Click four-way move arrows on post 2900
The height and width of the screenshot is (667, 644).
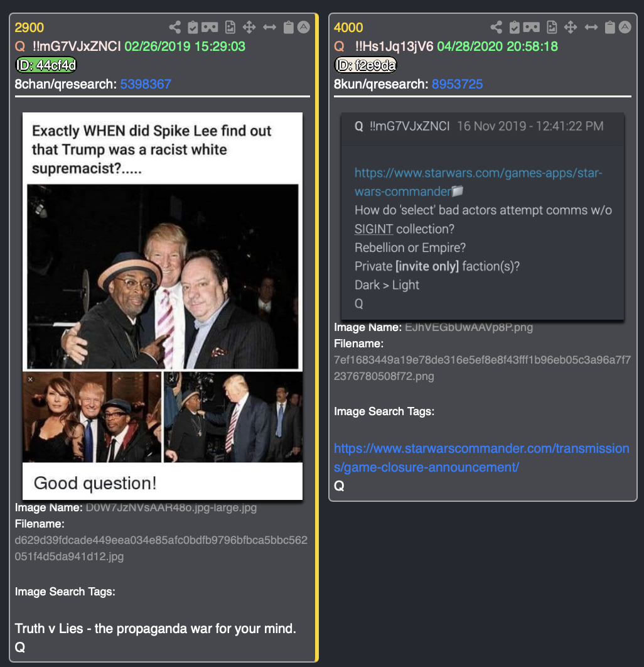(x=249, y=28)
